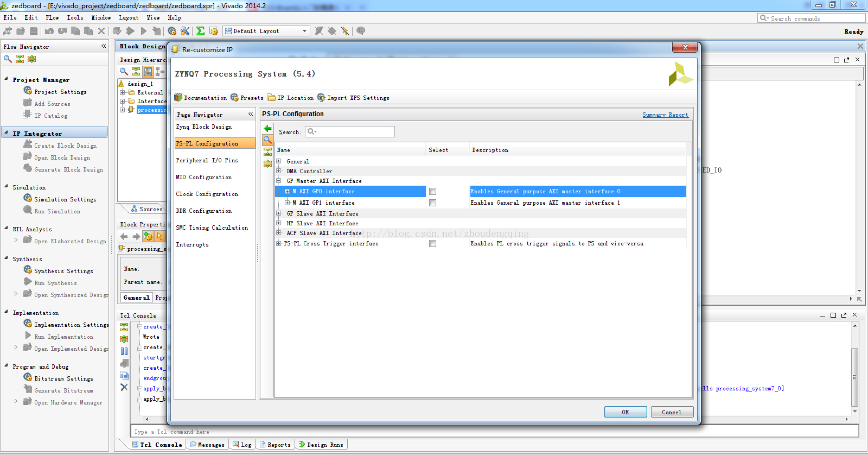Open Documentation in Re-customize IP dialog
This screenshot has width=868, height=455.
pyautogui.click(x=200, y=98)
